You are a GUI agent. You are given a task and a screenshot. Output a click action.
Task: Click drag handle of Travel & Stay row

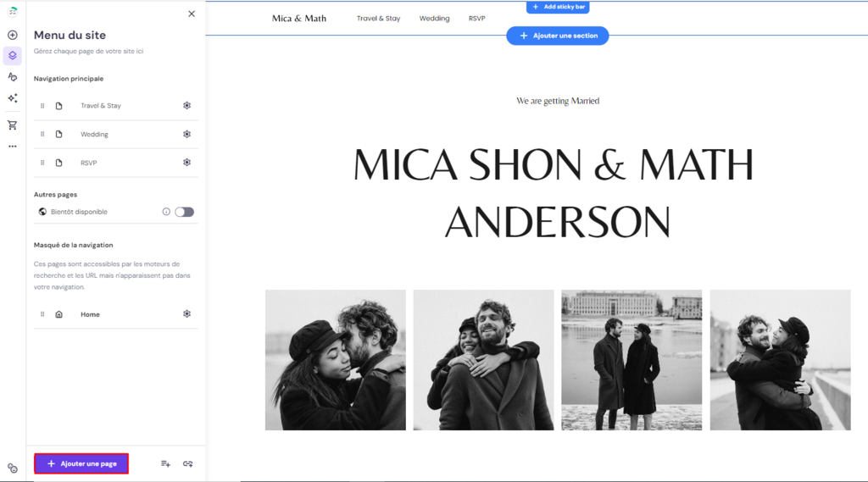42,106
